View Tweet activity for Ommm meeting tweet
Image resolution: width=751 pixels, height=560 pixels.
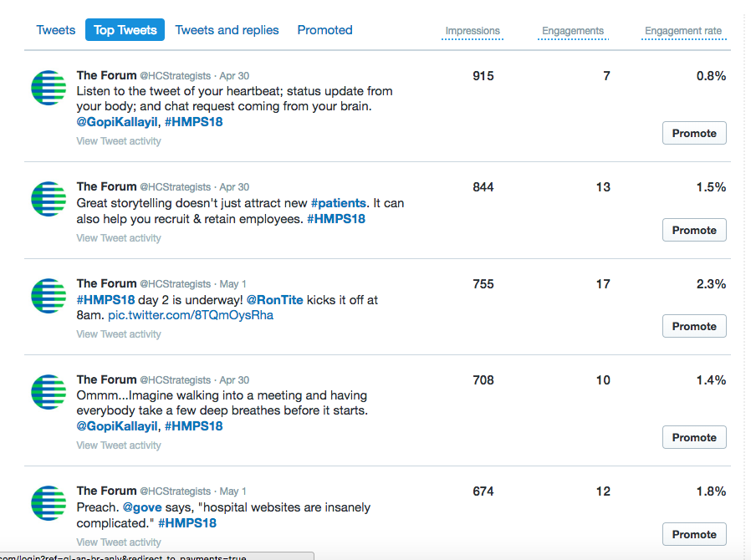point(119,445)
